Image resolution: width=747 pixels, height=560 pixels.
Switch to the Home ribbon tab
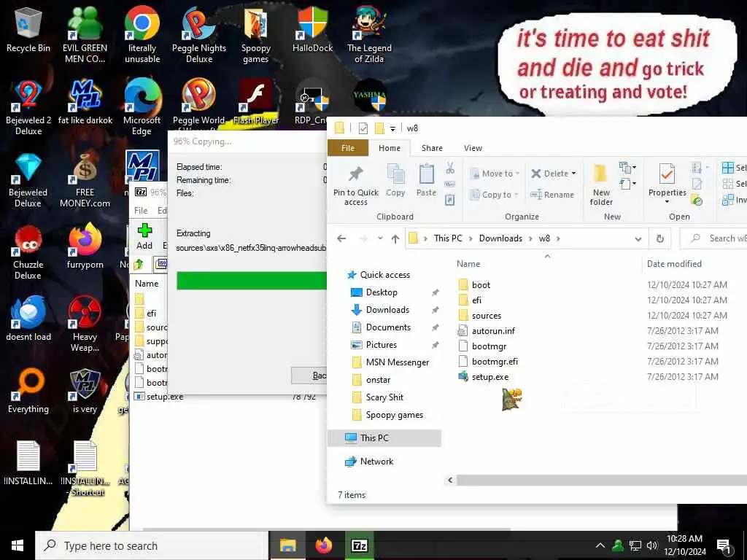(390, 148)
